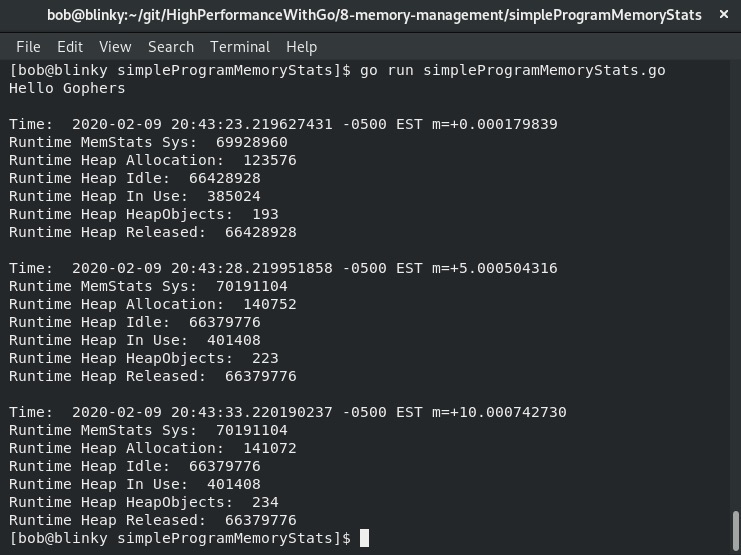Click the Heap Allocation value 123576
The height and width of the screenshot is (555, 741).
[x=270, y=160]
